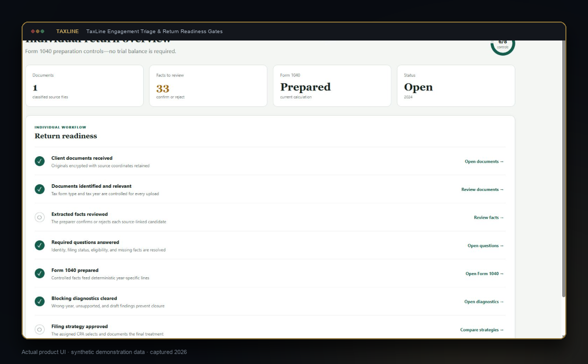This screenshot has width=588, height=364.
Task: Open diagnostics link
Action: coord(484,302)
